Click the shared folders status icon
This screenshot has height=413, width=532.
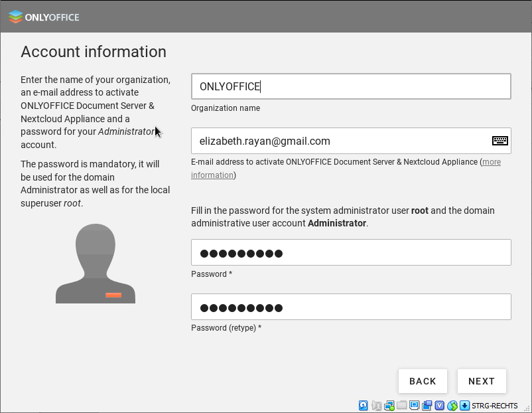(402, 406)
